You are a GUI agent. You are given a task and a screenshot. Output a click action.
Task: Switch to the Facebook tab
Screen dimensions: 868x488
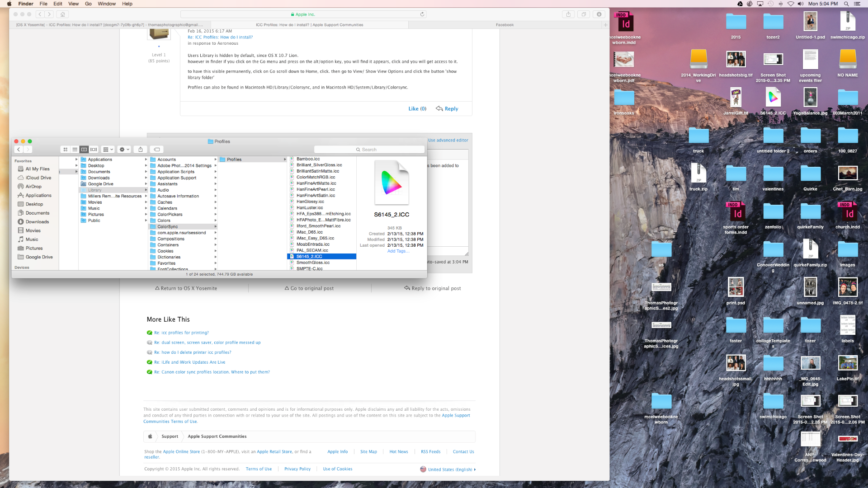coord(505,25)
